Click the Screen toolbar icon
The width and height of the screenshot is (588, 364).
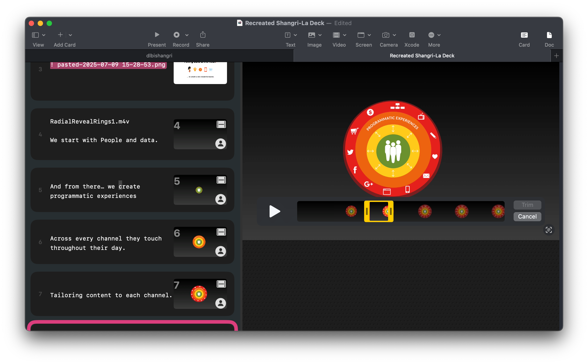coord(361,35)
